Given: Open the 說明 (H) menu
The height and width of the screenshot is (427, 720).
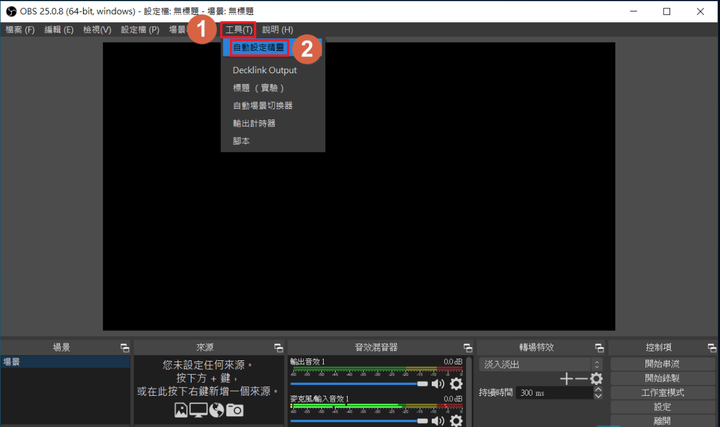Looking at the screenshot, I should pyautogui.click(x=278, y=30).
